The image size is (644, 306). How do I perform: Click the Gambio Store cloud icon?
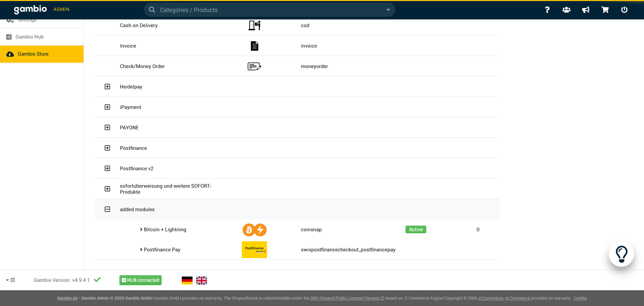pyautogui.click(x=10, y=54)
